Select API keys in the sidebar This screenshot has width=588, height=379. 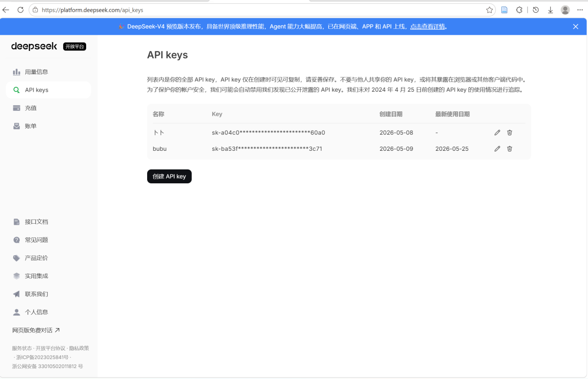coord(49,90)
